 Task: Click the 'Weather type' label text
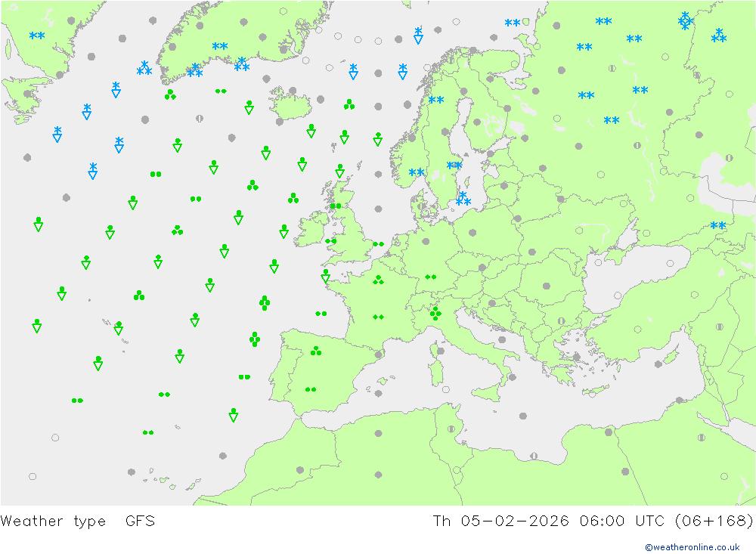click(53, 521)
